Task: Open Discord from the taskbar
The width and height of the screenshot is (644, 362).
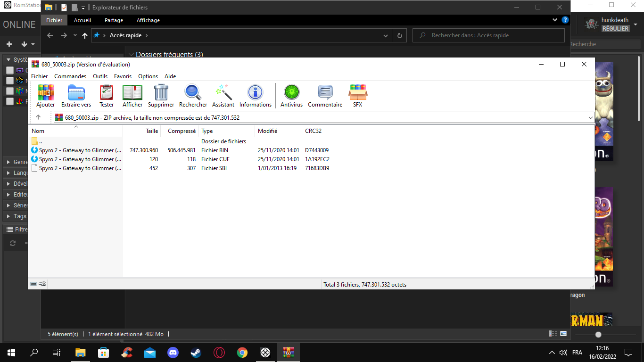Action: 173,352
